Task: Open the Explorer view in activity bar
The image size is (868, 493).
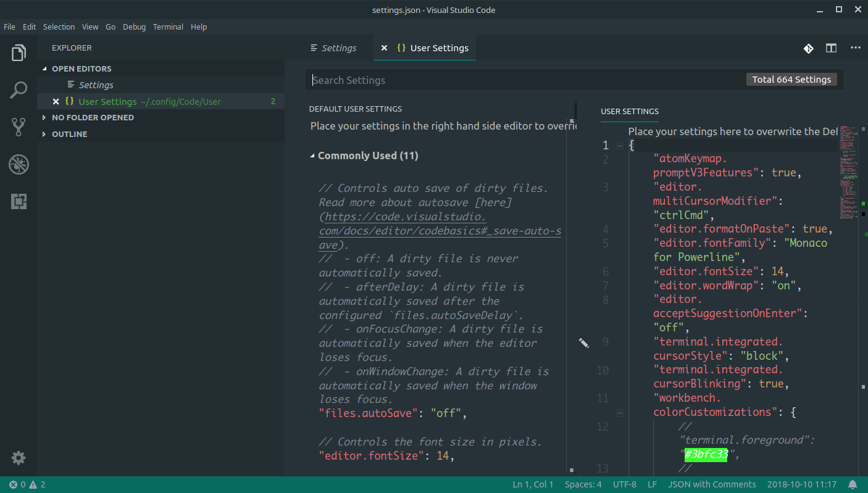Action: click(19, 53)
